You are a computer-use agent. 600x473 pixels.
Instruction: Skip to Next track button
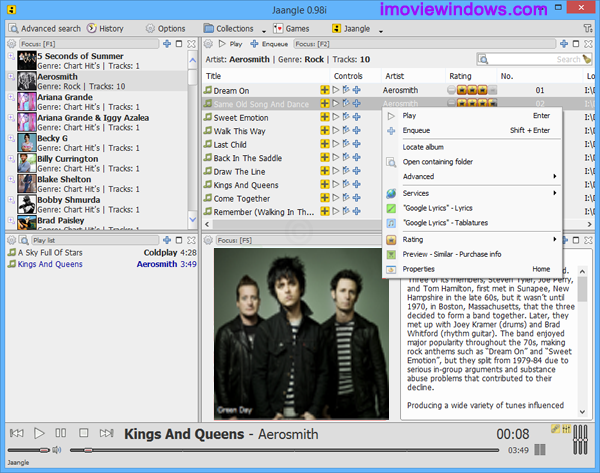coord(106,433)
